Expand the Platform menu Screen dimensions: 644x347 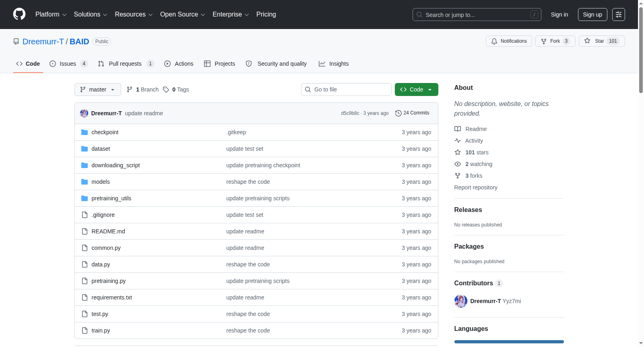[x=51, y=15]
